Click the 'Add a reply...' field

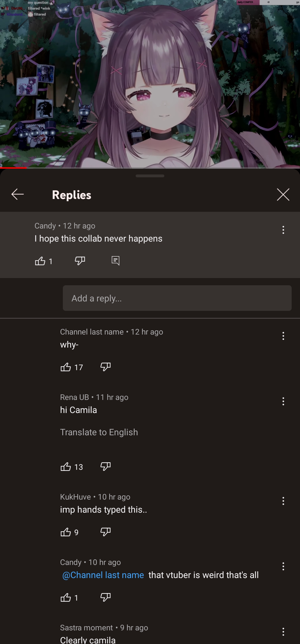click(177, 298)
